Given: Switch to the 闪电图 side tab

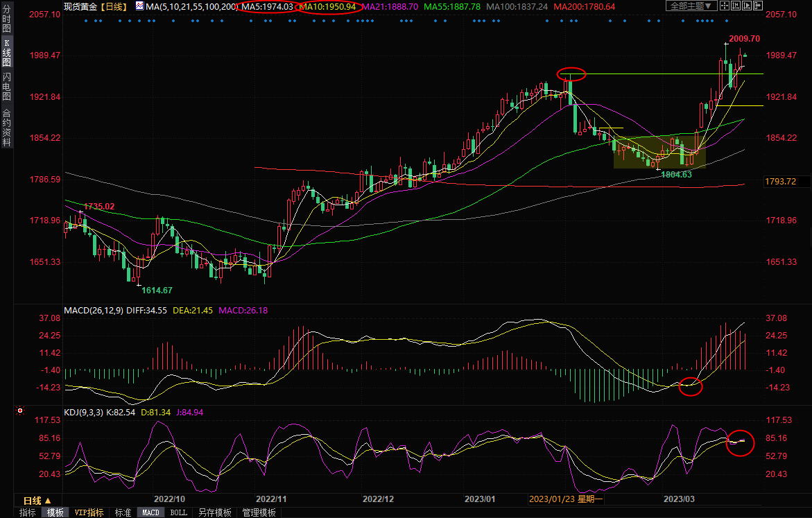Looking at the screenshot, I should pyautogui.click(x=6, y=88).
